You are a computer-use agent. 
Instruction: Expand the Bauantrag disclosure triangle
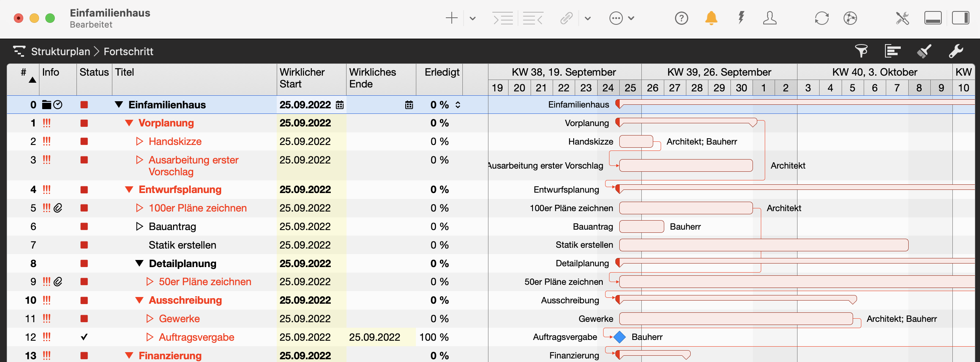[139, 226]
